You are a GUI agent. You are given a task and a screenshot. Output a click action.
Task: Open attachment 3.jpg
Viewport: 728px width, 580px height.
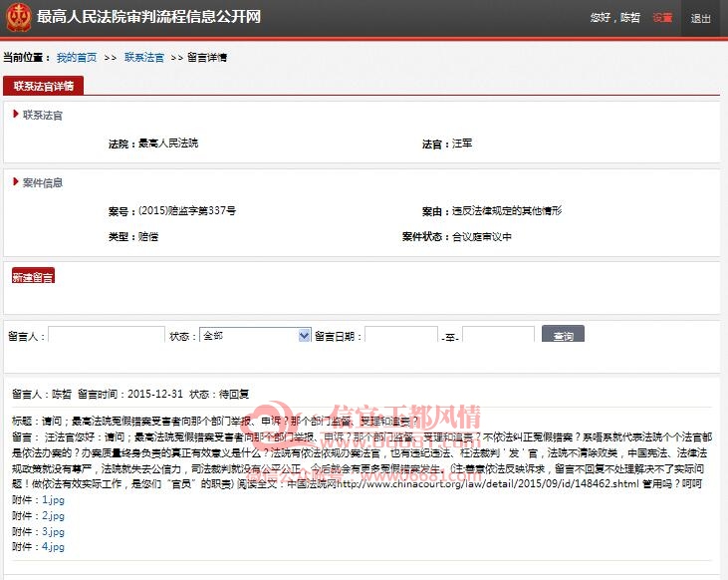coord(53,532)
